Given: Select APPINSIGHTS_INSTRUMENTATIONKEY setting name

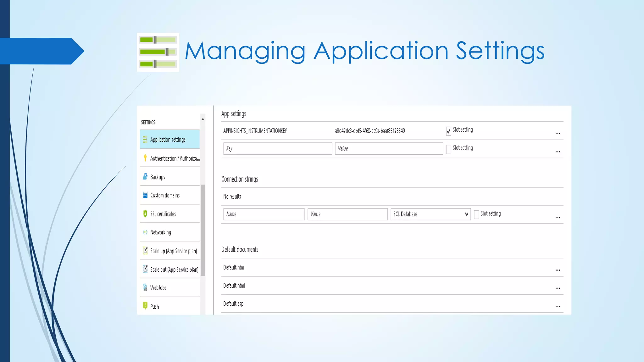Looking at the screenshot, I should (x=255, y=131).
